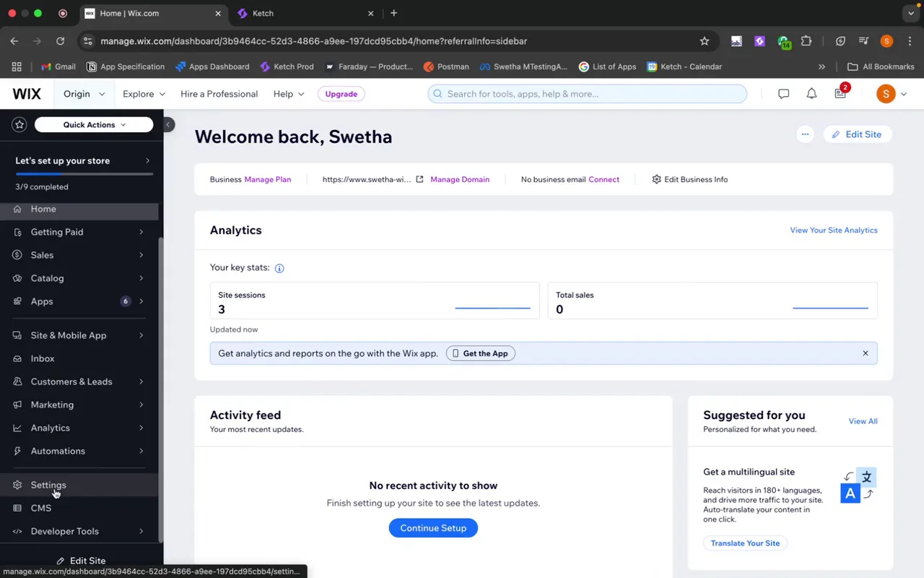Click the Manage Plan link

(x=268, y=179)
